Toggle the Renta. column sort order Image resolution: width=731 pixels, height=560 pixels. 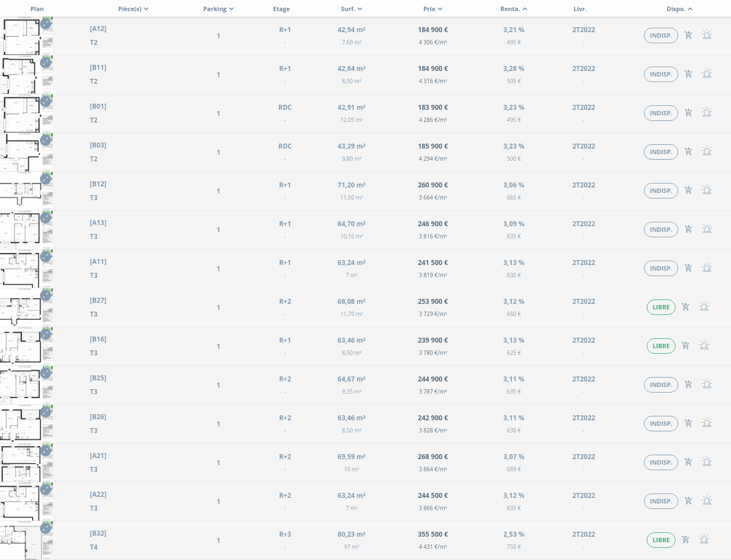(514, 9)
